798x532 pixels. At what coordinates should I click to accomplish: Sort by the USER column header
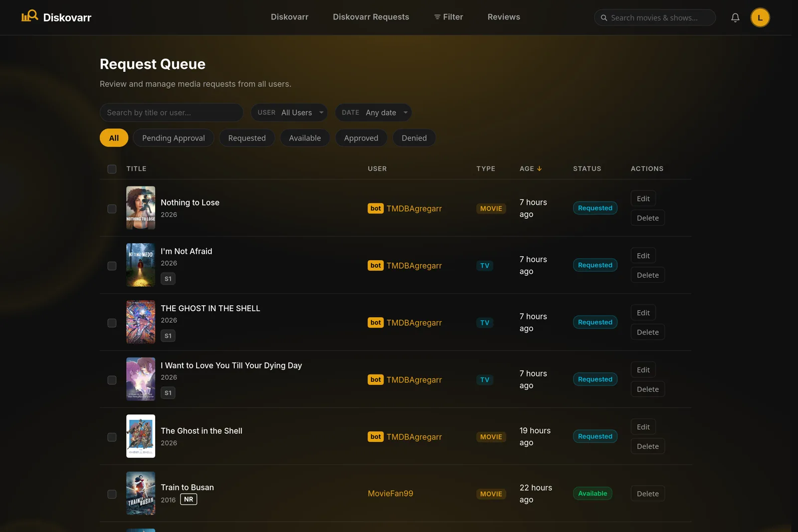(x=377, y=169)
